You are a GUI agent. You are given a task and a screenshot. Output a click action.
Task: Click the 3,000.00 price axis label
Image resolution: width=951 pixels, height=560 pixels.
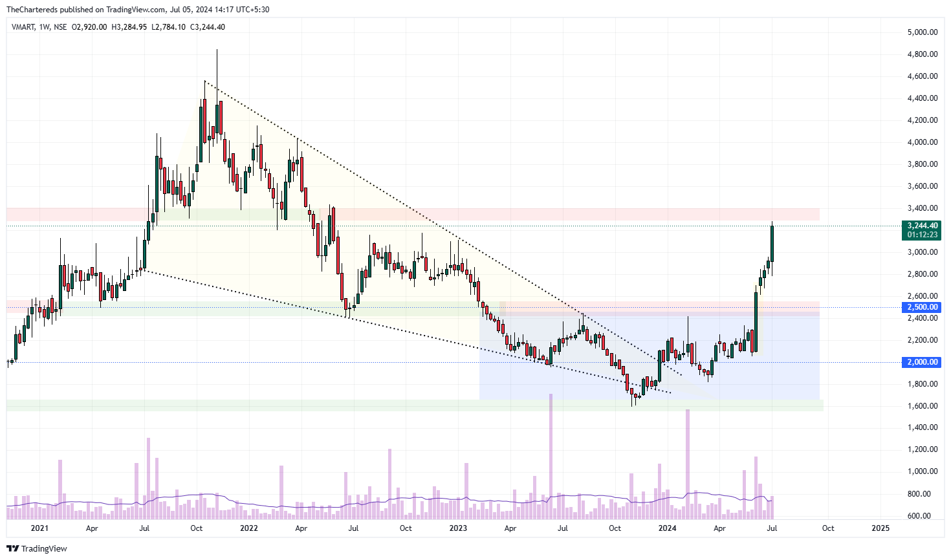tap(923, 252)
